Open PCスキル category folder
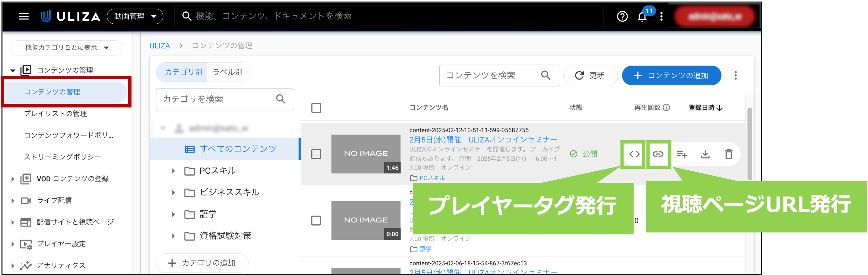This screenshot has height=275, width=868. click(210, 171)
